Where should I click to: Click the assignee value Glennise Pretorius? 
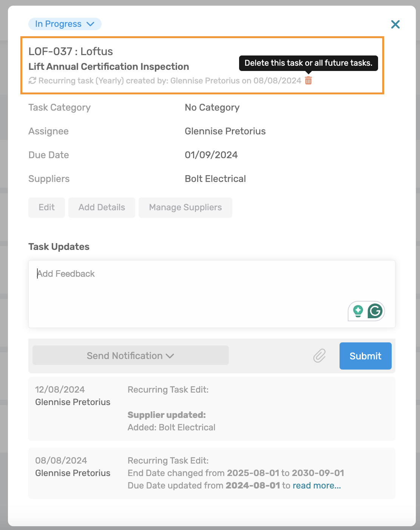[x=225, y=131]
